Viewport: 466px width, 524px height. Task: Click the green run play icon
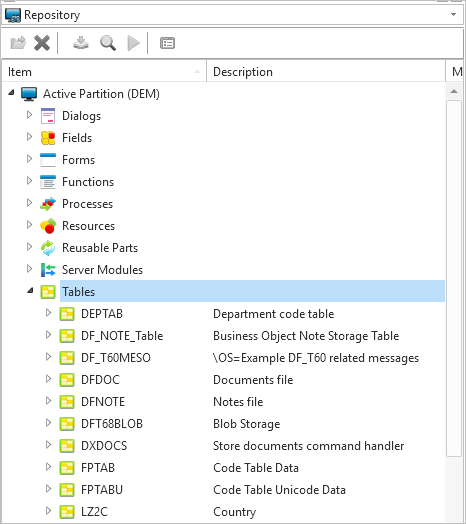(133, 43)
